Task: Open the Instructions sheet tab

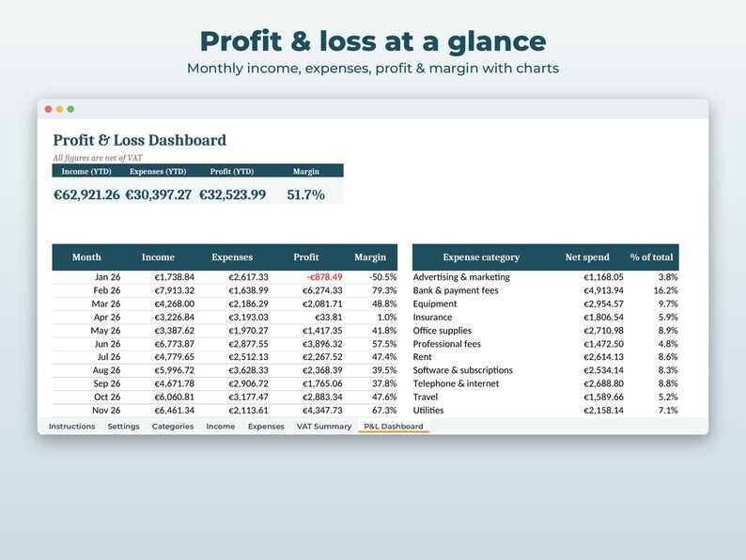Action: [x=71, y=427]
